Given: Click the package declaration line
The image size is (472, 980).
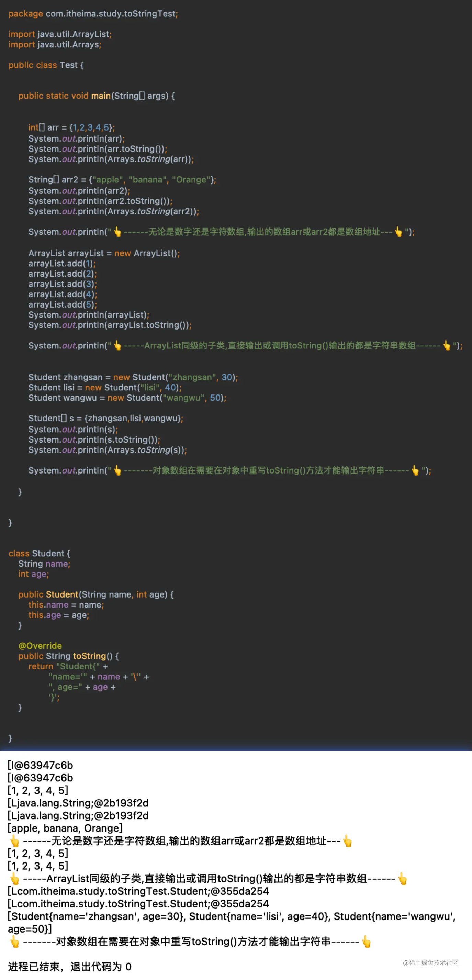Looking at the screenshot, I should pos(93,14).
